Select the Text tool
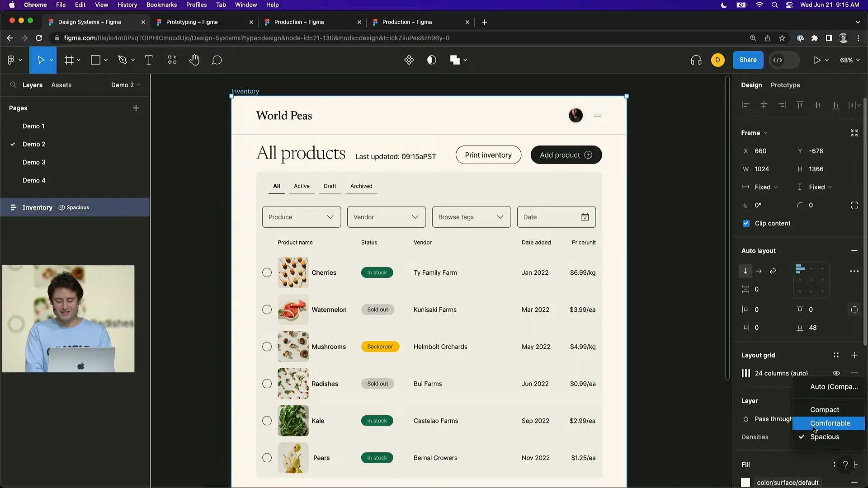This screenshot has height=488, width=868. point(149,60)
